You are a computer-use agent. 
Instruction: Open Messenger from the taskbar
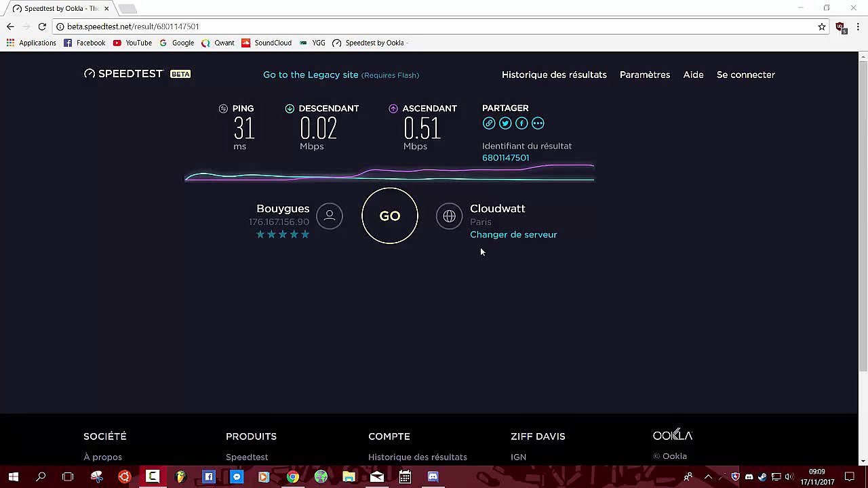[236, 477]
